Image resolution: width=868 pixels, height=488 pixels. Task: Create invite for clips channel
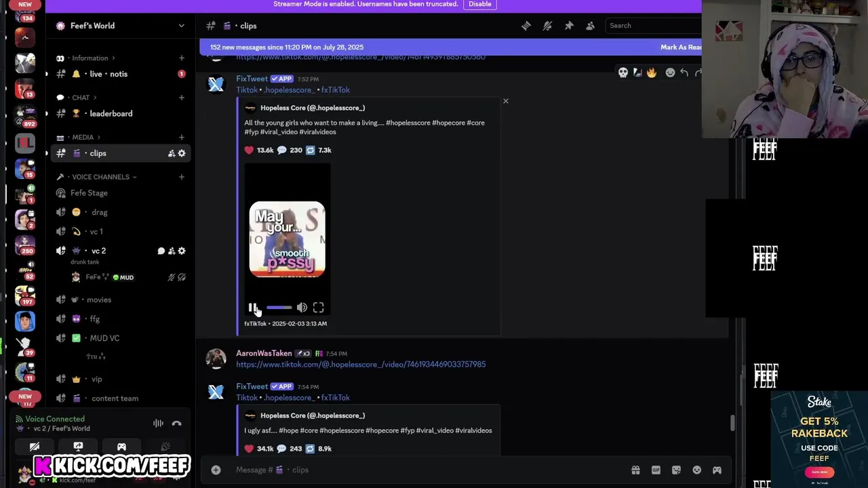[172, 154]
